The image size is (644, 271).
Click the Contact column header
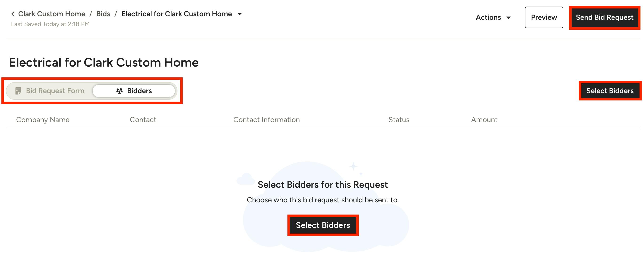(143, 120)
